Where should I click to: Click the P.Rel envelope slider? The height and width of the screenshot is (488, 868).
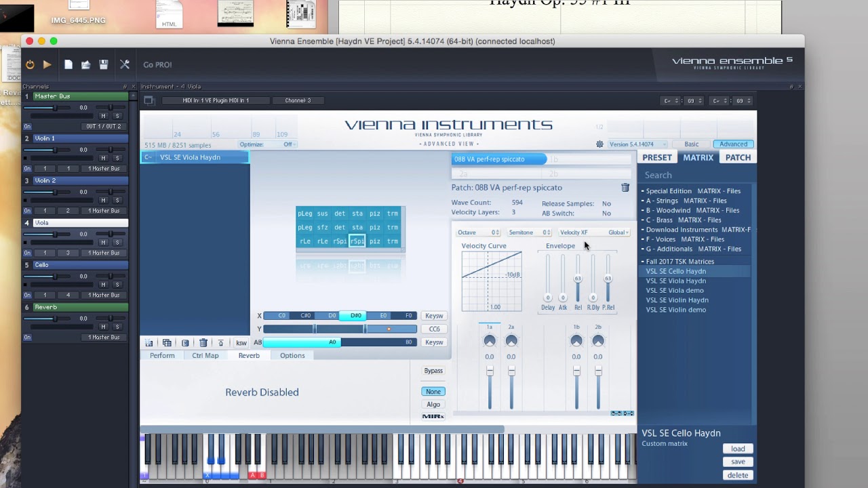608,279
